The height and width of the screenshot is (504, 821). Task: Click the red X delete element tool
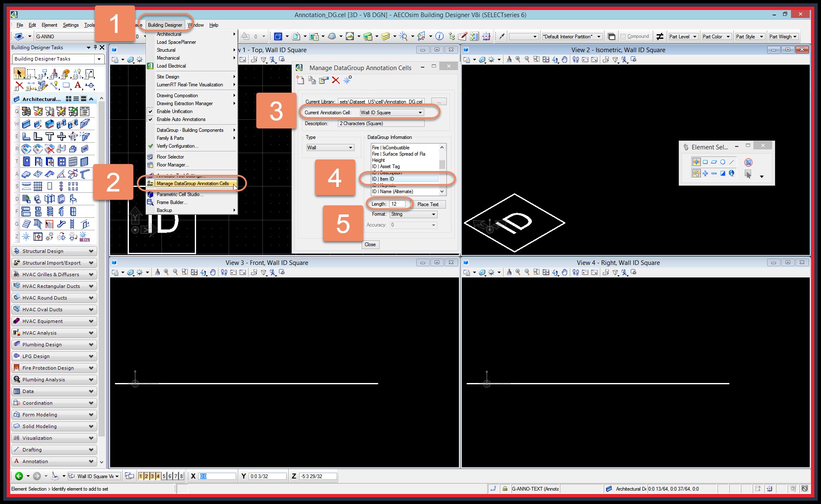click(x=19, y=86)
